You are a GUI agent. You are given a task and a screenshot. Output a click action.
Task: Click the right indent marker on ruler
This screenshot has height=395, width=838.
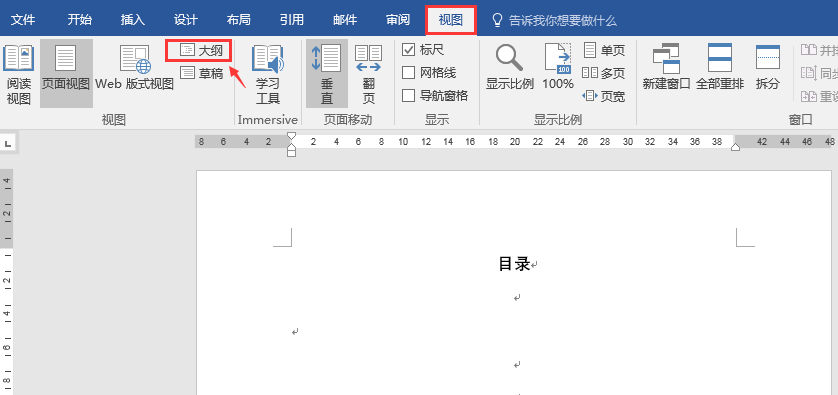pyautogui.click(x=735, y=146)
